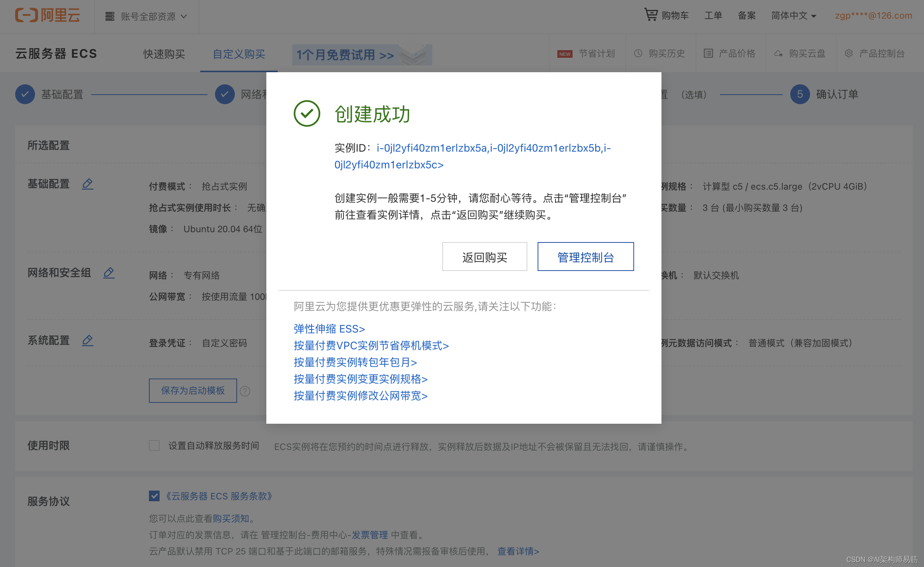Click 产品价格 in the toolbar

pyautogui.click(x=737, y=54)
